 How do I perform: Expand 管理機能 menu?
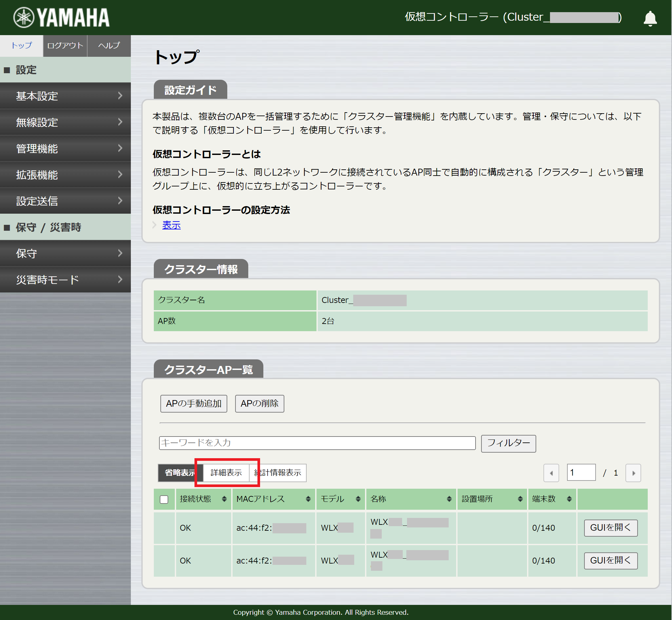pyautogui.click(x=65, y=148)
